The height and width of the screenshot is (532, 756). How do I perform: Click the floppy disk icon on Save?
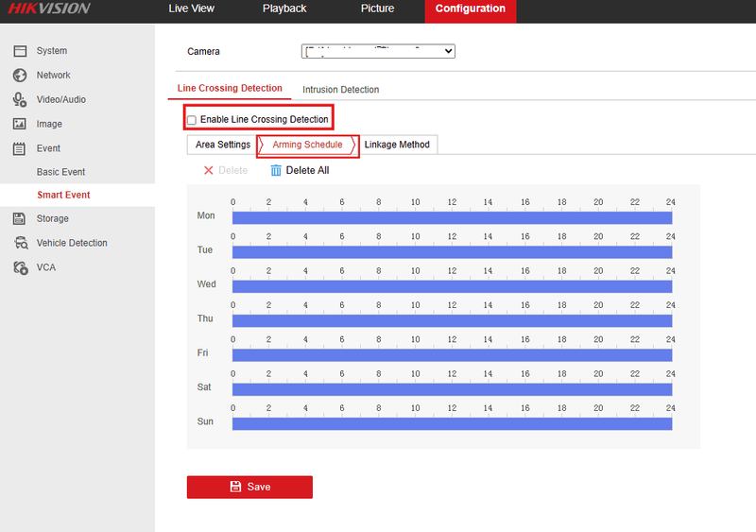pyautogui.click(x=235, y=487)
